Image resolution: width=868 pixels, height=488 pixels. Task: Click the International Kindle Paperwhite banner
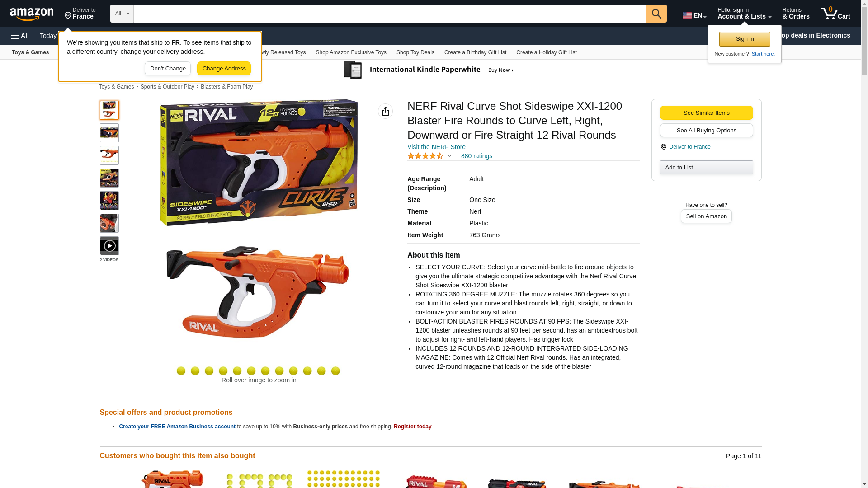pos(429,70)
